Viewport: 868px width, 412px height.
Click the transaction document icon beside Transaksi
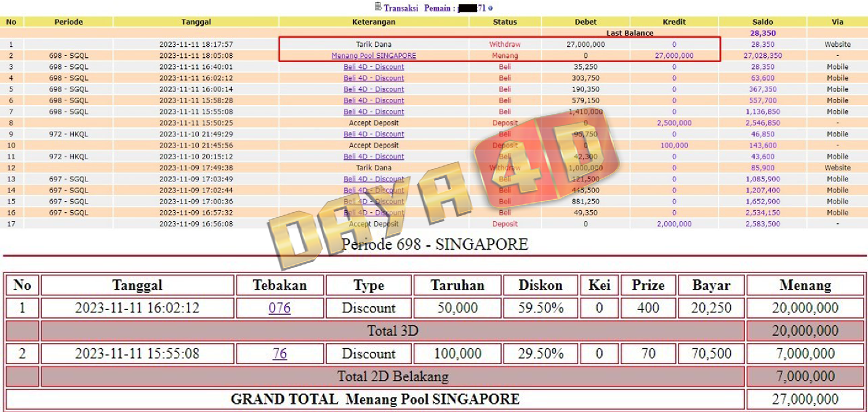coord(378,7)
